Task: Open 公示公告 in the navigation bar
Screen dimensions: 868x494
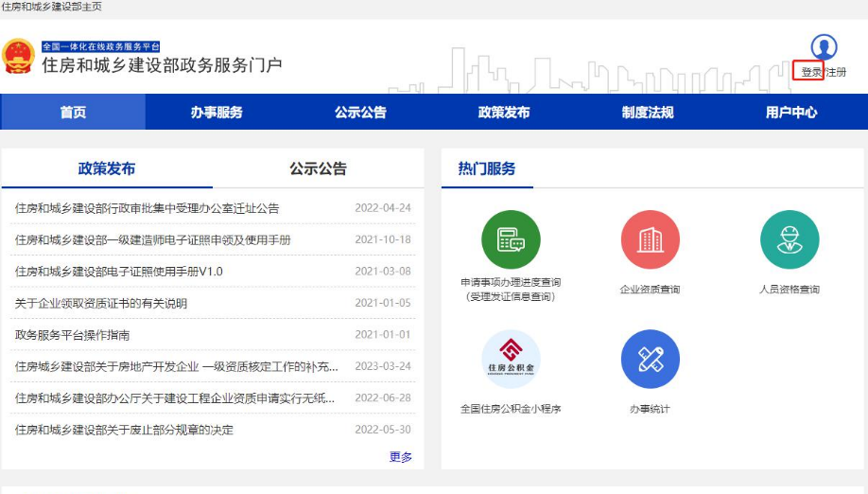Action: point(360,112)
